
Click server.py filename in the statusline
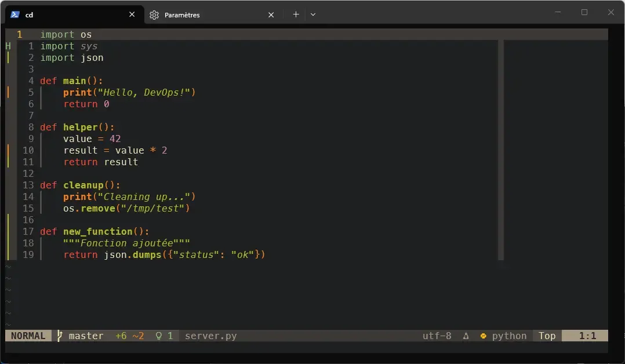pos(211,336)
